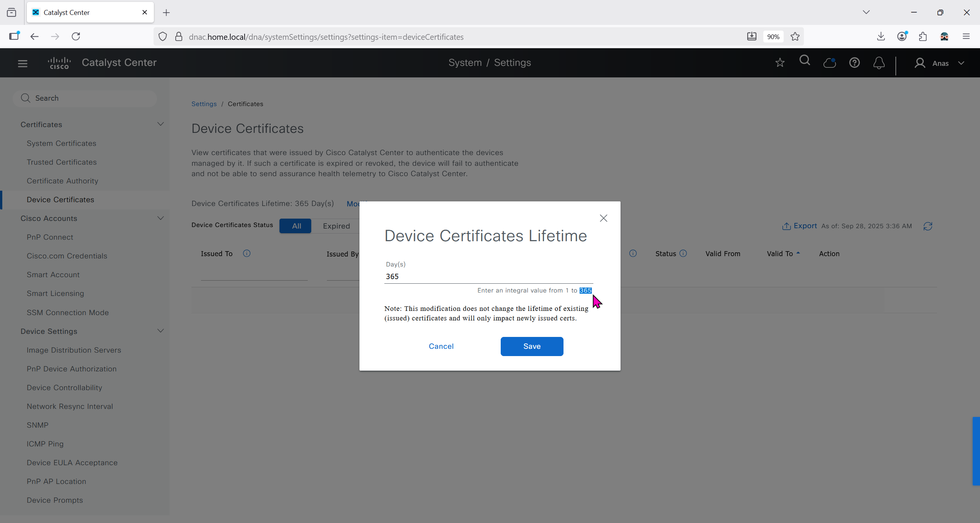The width and height of the screenshot is (980, 523).
Task: Select the All status filter
Action: 296,226
